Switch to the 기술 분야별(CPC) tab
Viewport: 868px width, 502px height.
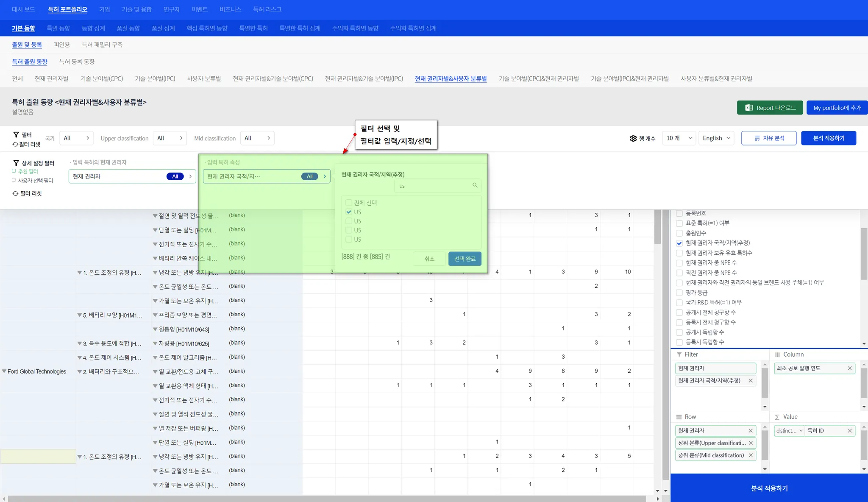click(102, 78)
